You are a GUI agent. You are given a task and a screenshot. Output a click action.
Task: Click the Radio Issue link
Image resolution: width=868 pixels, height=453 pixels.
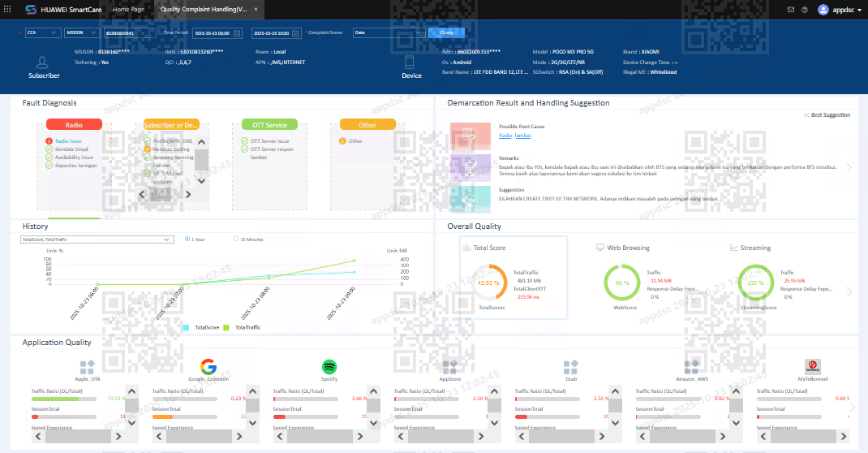point(68,141)
